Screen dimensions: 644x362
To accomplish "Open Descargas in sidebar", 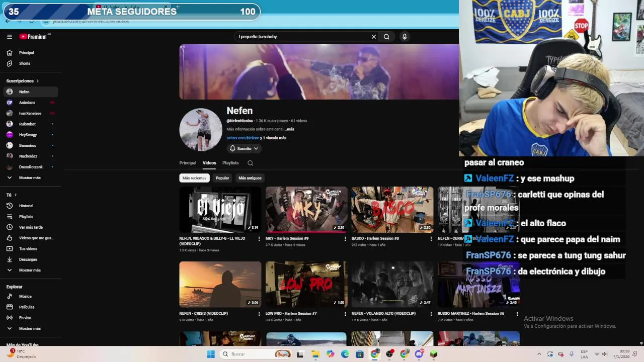I will (x=31, y=259).
